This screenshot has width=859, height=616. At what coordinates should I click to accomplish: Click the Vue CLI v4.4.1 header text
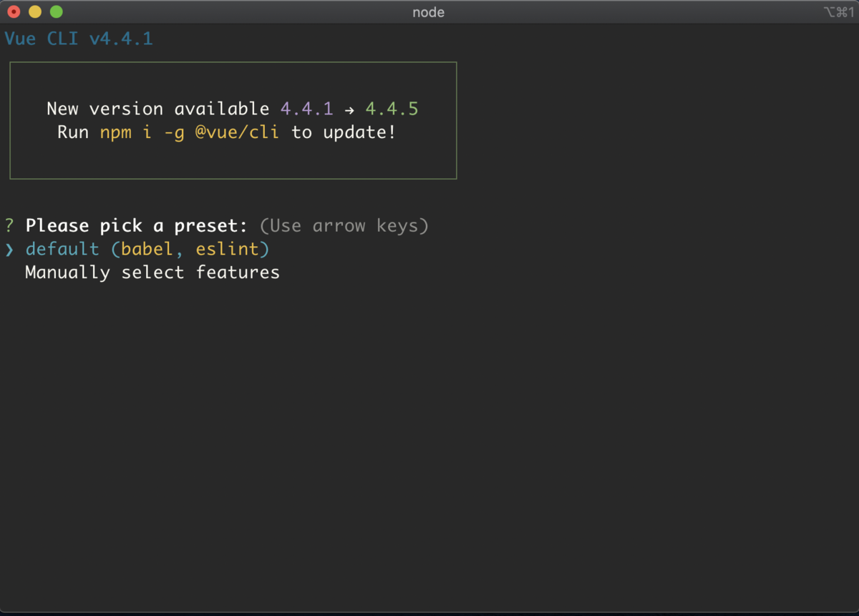[x=79, y=39]
